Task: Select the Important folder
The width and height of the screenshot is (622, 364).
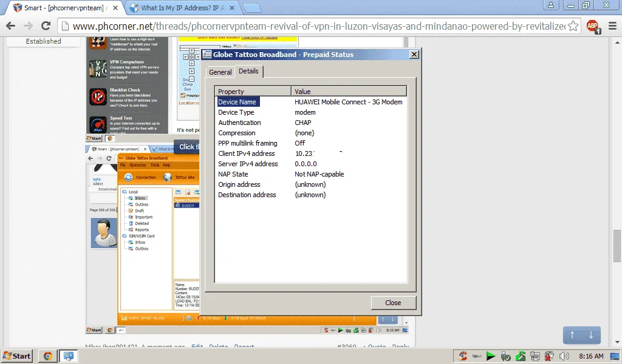Action: 143,217
